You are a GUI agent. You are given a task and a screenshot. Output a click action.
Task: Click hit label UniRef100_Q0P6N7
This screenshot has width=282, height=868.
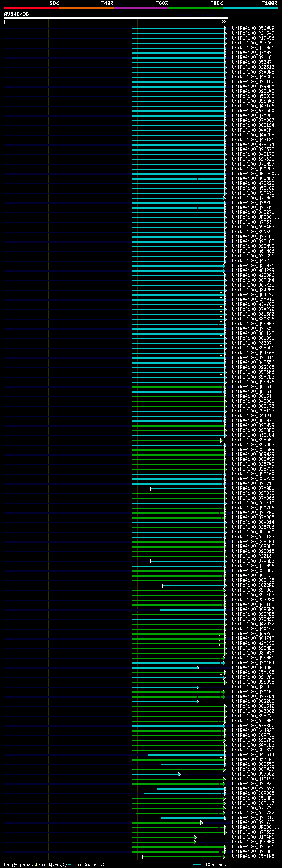pyautogui.click(x=253, y=609)
